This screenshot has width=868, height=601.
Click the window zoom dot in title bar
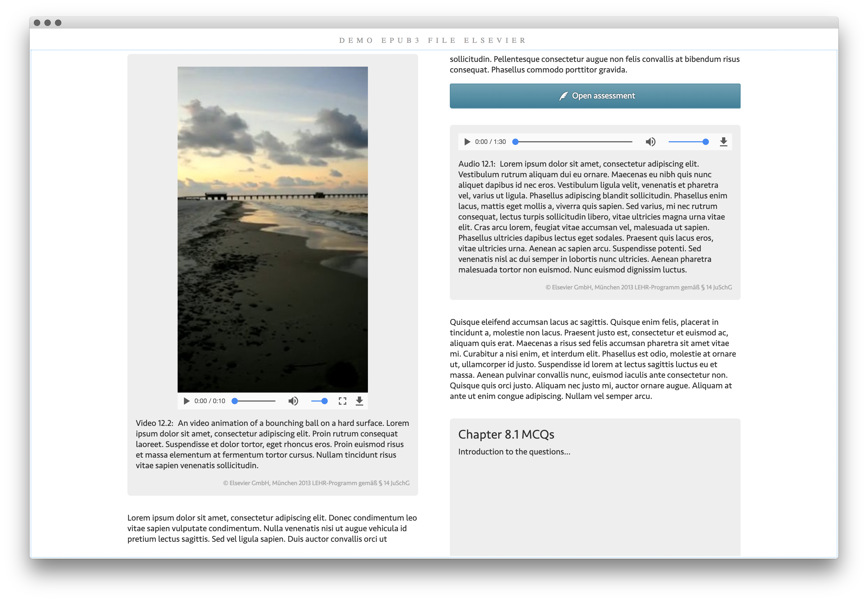click(58, 22)
